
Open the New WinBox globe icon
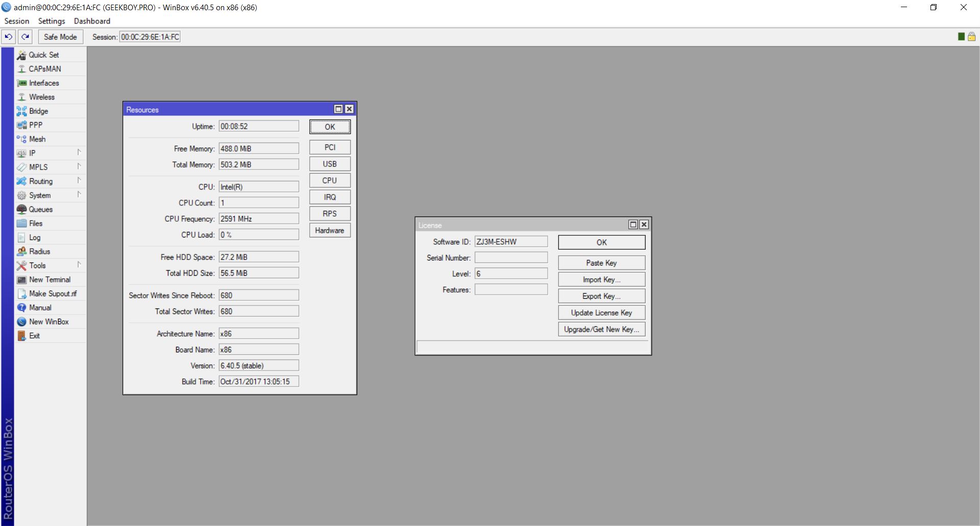21,322
